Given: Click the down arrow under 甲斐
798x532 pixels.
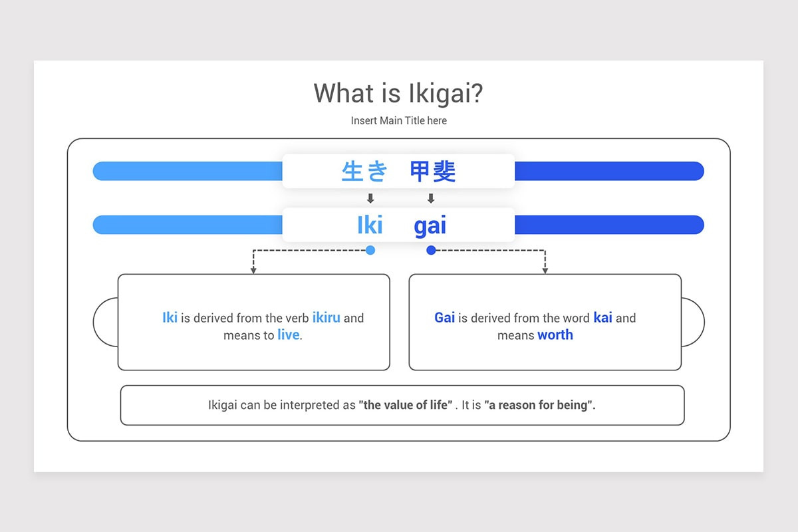Looking at the screenshot, I should 431,198.
